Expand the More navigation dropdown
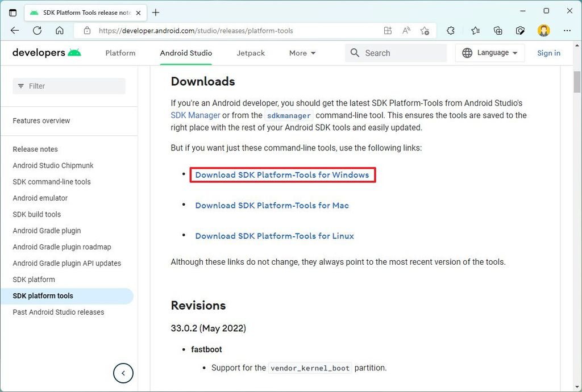The image size is (582, 392). coord(302,53)
